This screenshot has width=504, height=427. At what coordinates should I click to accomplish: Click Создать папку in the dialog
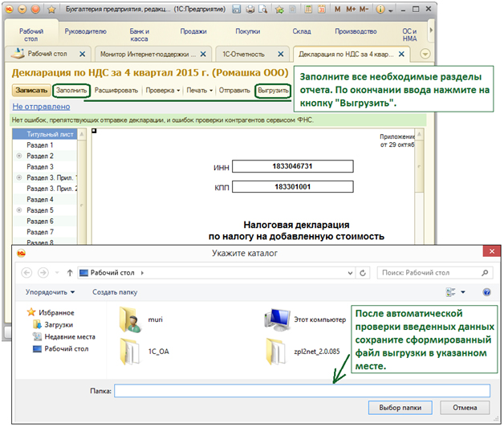115,292
